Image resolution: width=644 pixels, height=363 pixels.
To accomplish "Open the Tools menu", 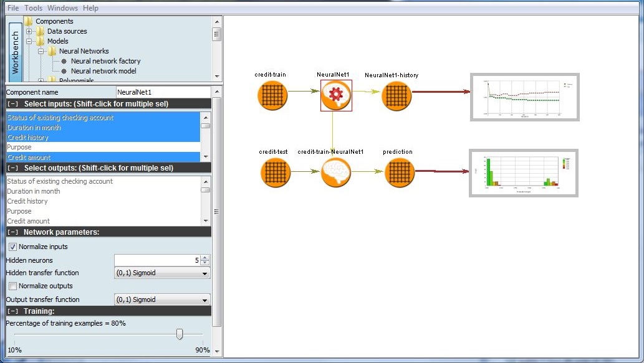I will click(x=32, y=8).
